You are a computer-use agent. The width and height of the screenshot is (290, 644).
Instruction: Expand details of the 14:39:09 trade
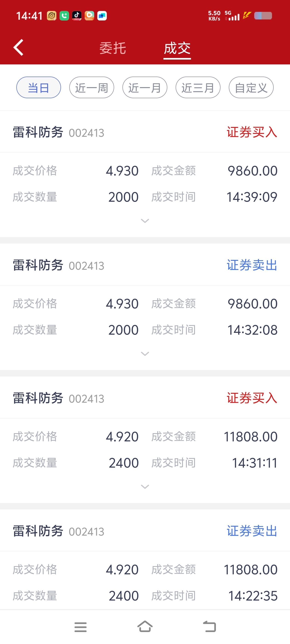point(145,221)
